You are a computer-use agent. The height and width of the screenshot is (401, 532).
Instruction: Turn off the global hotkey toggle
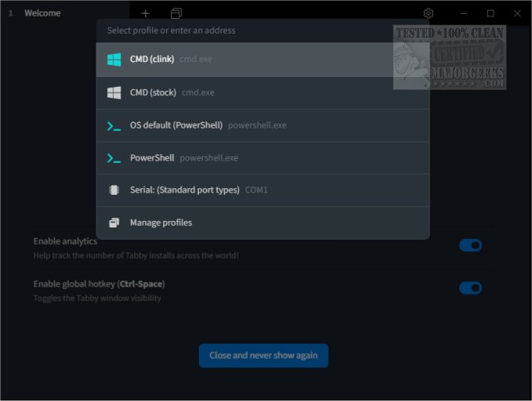(470, 288)
